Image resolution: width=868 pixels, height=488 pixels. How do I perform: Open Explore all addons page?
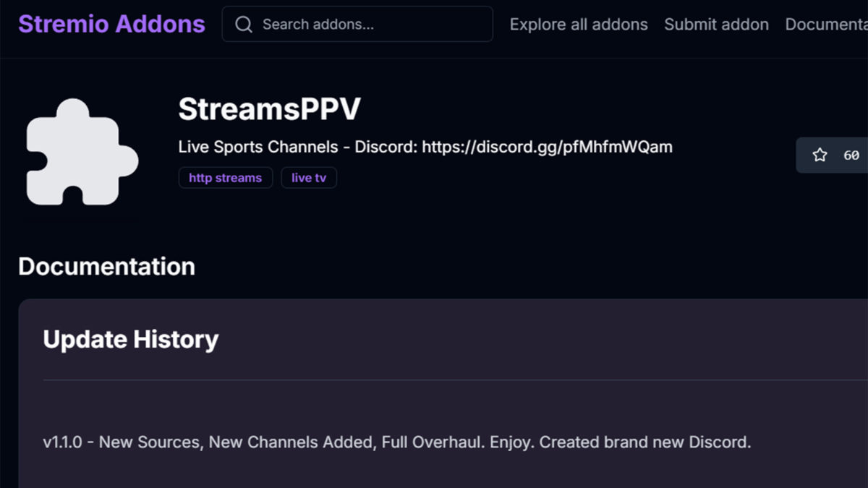tap(579, 25)
